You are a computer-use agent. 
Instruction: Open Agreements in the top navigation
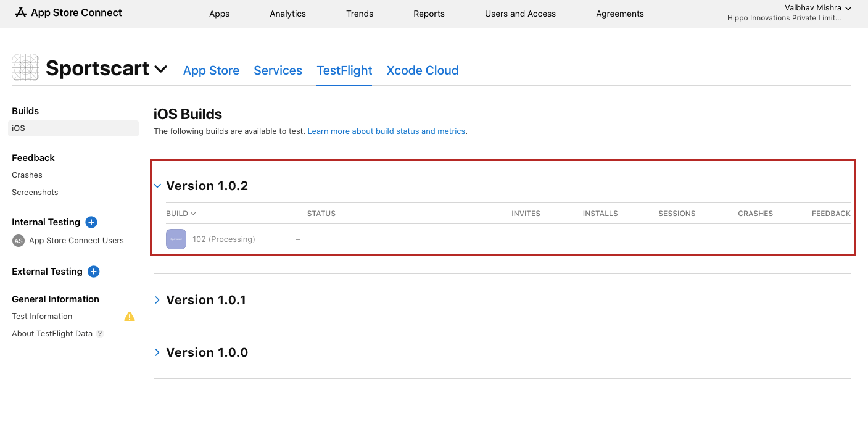pos(620,14)
